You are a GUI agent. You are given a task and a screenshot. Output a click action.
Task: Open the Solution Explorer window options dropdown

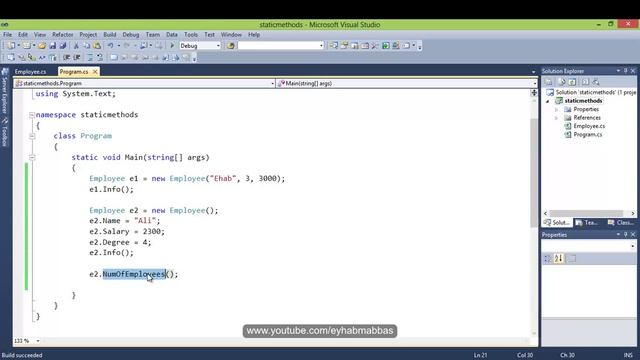click(x=618, y=71)
